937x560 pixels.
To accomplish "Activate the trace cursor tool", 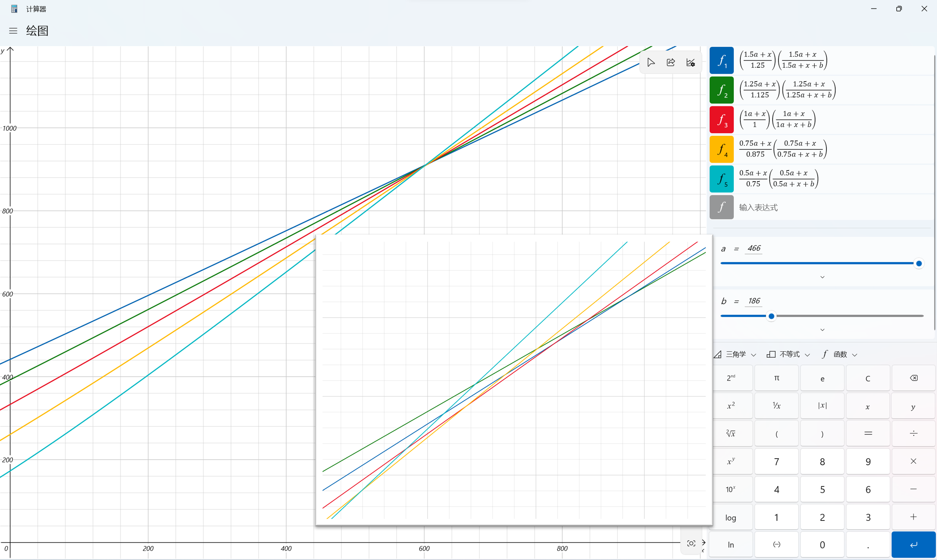I will tap(651, 63).
